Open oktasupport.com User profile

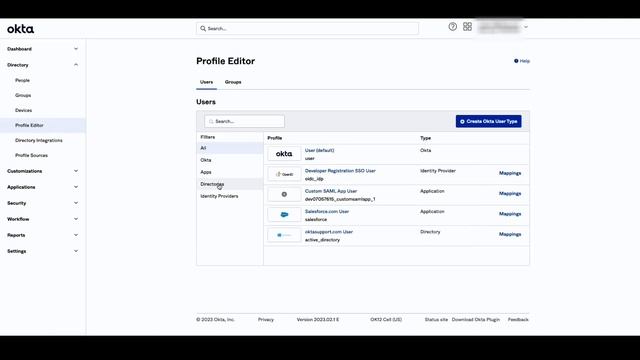click(329, 232)
